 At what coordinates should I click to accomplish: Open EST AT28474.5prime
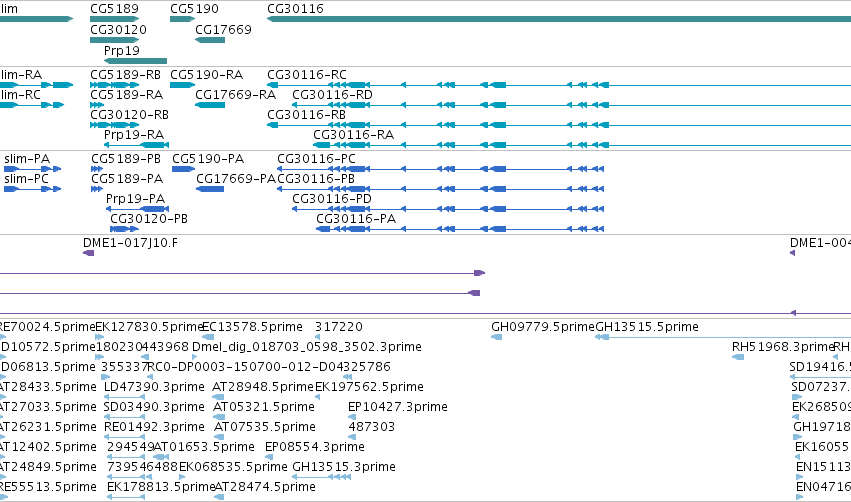click(x=265, y=487)
